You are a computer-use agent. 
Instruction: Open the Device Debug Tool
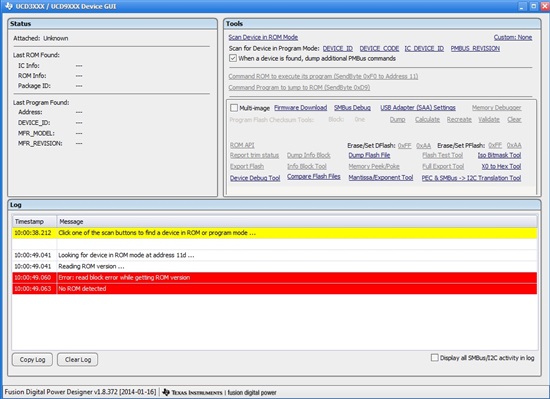pos(255,178)
